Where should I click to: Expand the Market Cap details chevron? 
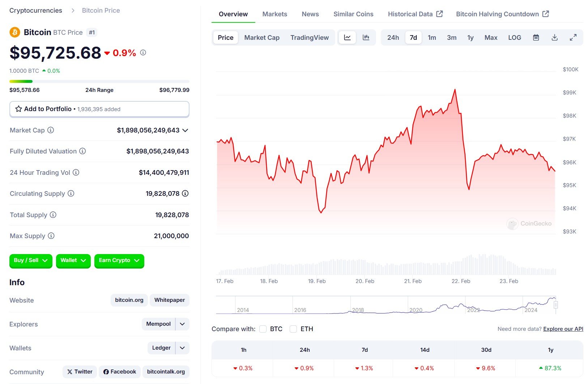pyautogui.click(x=185, y=130)
